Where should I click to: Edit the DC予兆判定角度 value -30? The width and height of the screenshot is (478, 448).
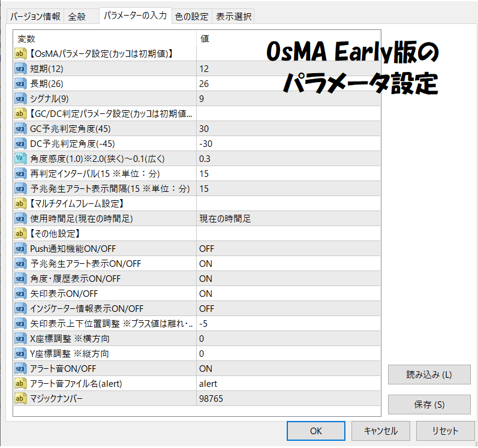pyautogui.click(x=288, y=144)
